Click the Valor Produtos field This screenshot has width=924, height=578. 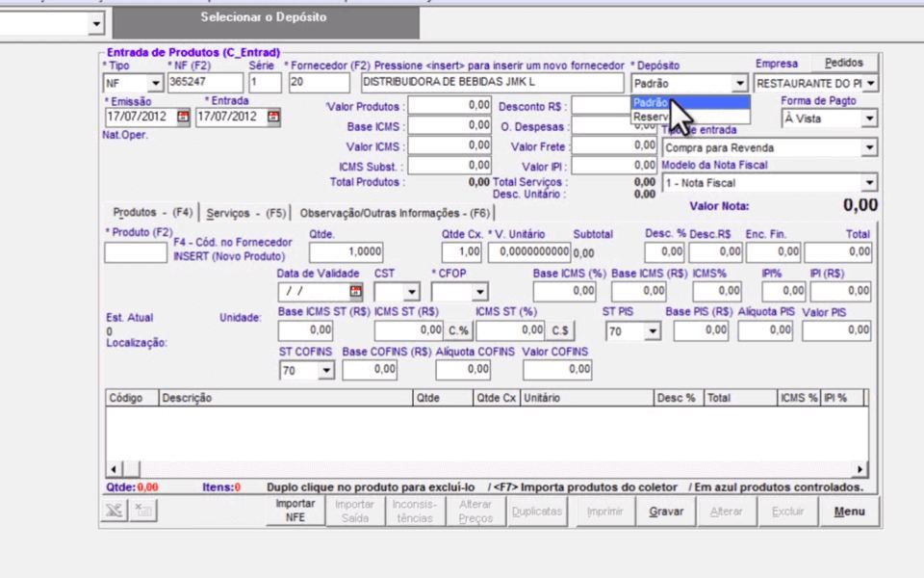[449, 106]
